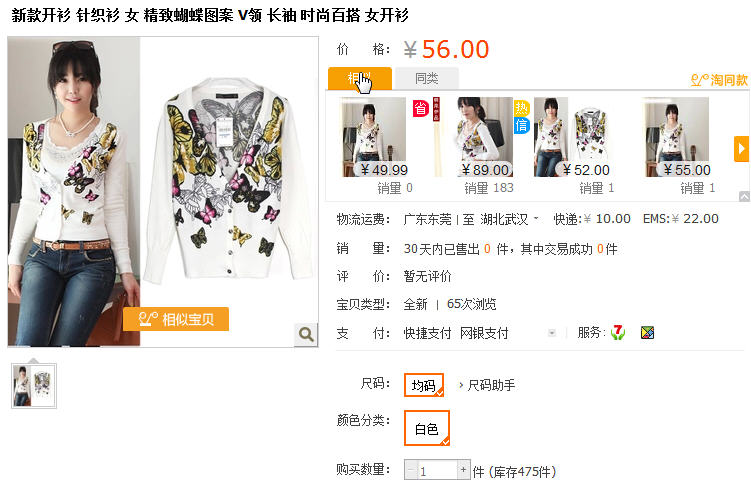This screenshot has width=751, height=484.
Task: Click the quantity input field
Action: (437, 470)
